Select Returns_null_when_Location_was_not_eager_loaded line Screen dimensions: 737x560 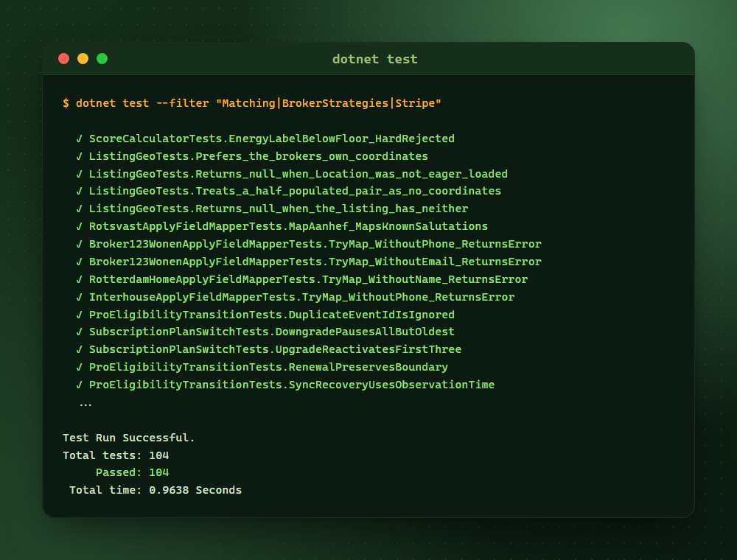pos(292,174)
